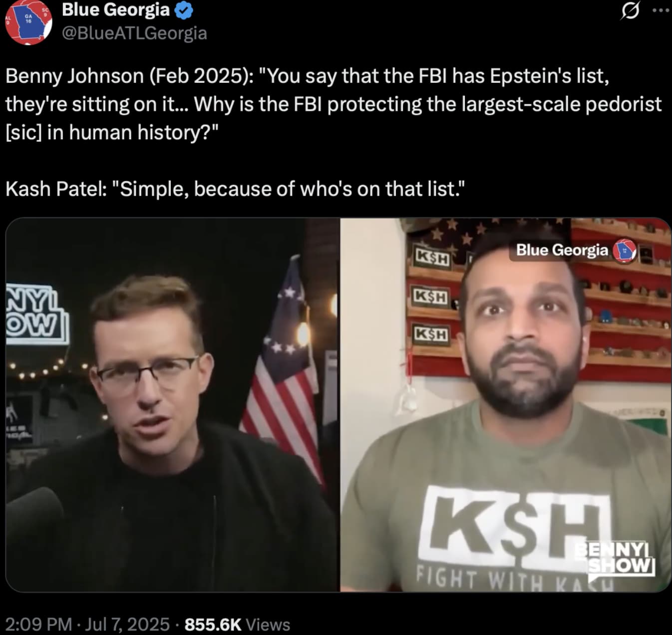Play video on the green t-shirt guest's side
This screenshot has height=635, width=672.
[505, 405]
